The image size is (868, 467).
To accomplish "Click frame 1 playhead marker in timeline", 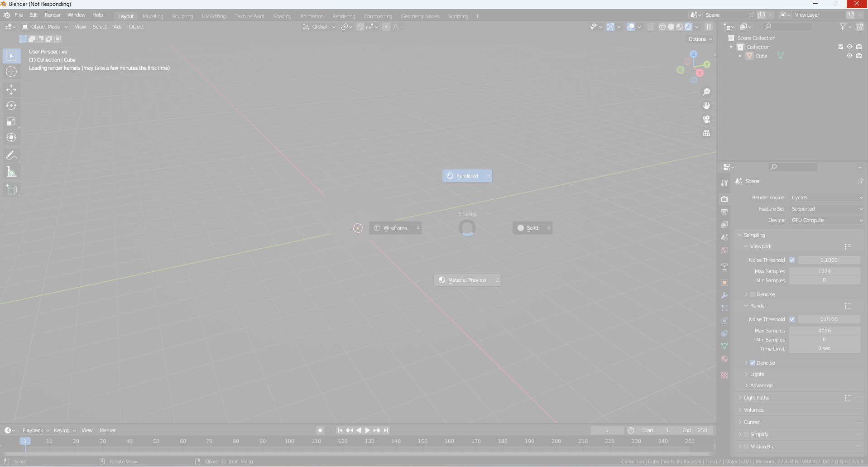I will pos(25,441).
